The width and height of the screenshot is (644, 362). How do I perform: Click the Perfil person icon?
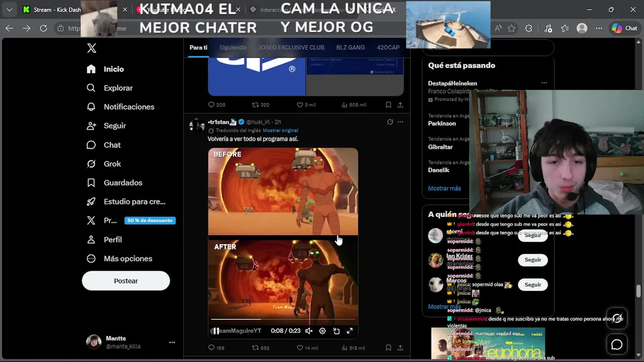[x=91, y=240]
